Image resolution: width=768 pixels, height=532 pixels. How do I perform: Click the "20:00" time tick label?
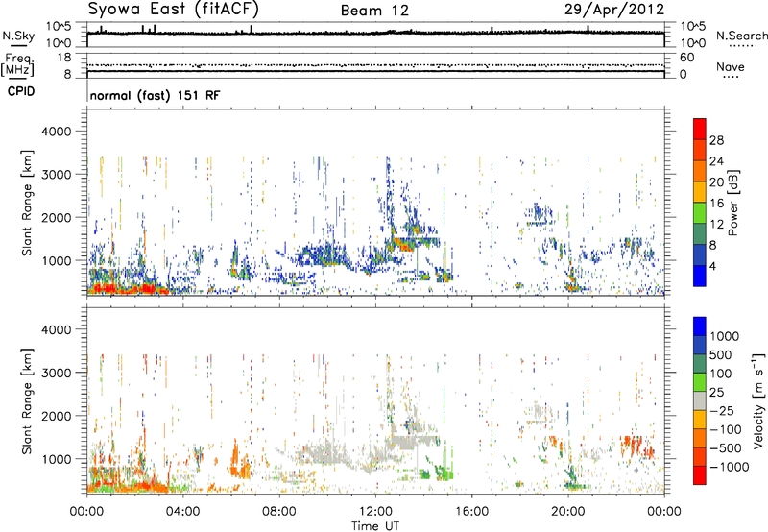click(x=567, y=512)
